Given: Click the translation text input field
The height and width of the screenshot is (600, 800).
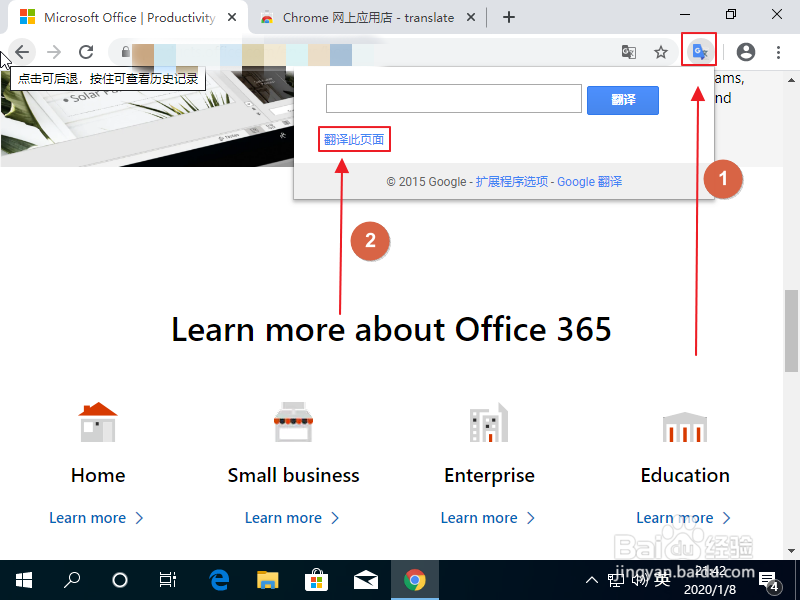Looking at the screenshot, I should [454, 98].
